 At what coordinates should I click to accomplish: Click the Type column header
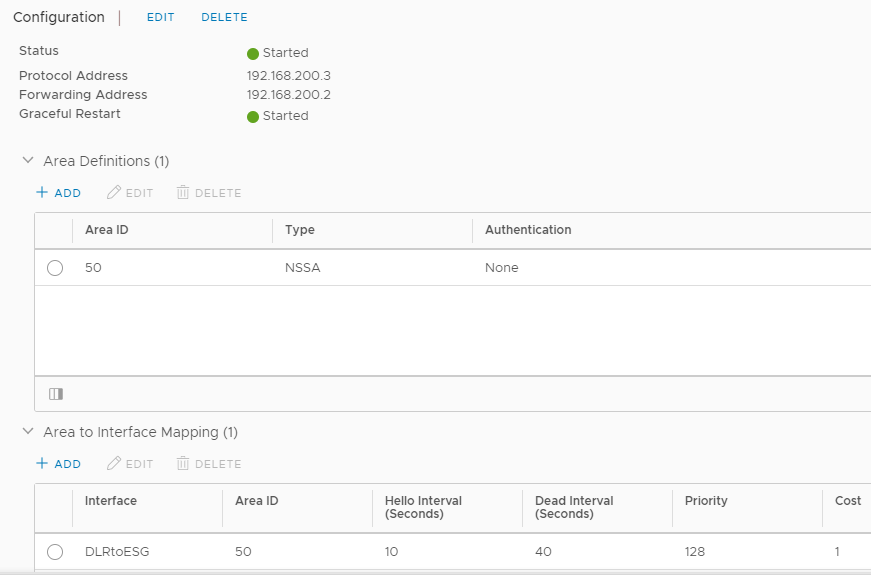(300, 230)
